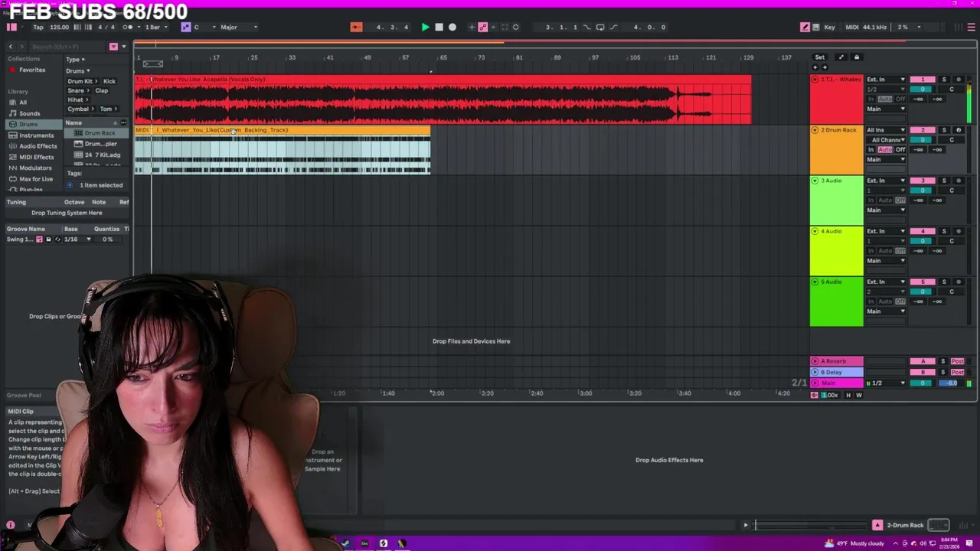Toggle the Draw Mode pencil icon

point(805,28)
